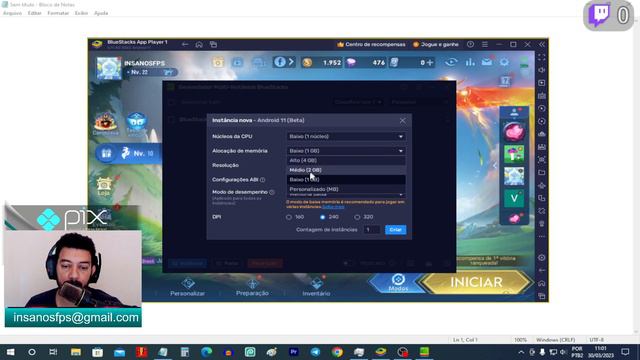Screen dimensions: 640x360
Task: Open Editar menu in Notepad
Action: tap(35, 13)
